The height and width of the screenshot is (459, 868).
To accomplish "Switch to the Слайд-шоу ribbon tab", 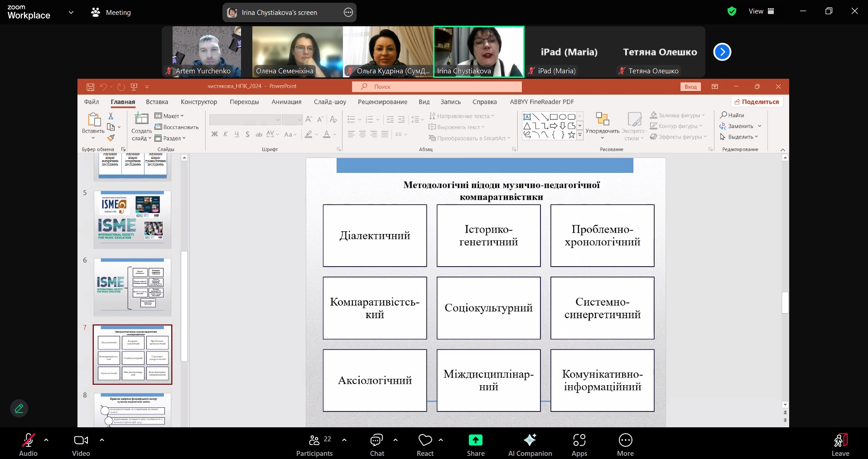I will click(x=330, y=102).
